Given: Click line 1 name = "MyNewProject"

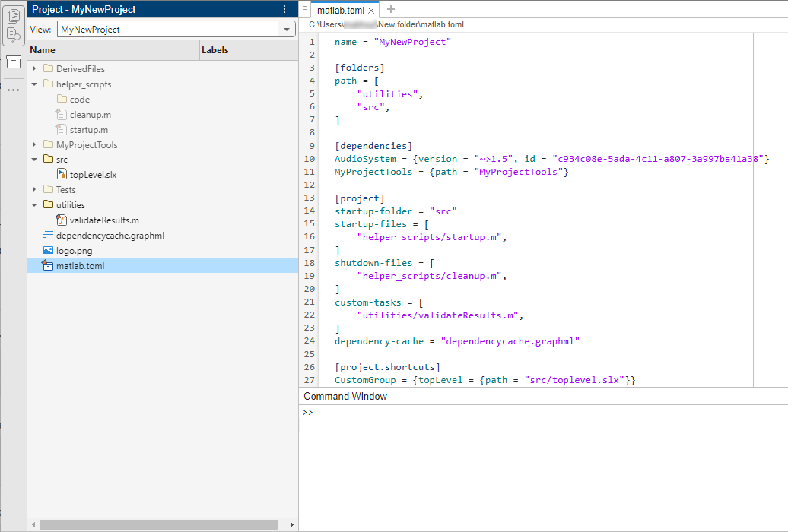Looking at the screenshot, I should pos(393,42).
